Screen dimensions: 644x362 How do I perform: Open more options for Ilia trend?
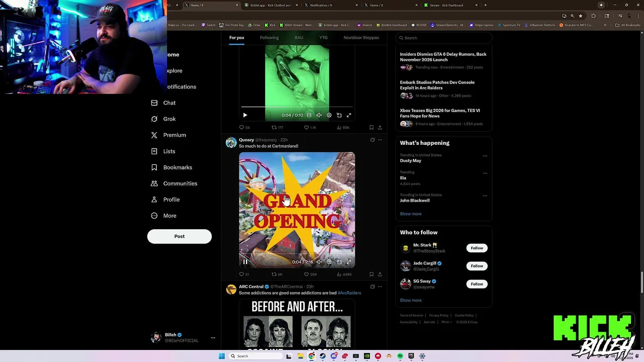pos(485,173)
